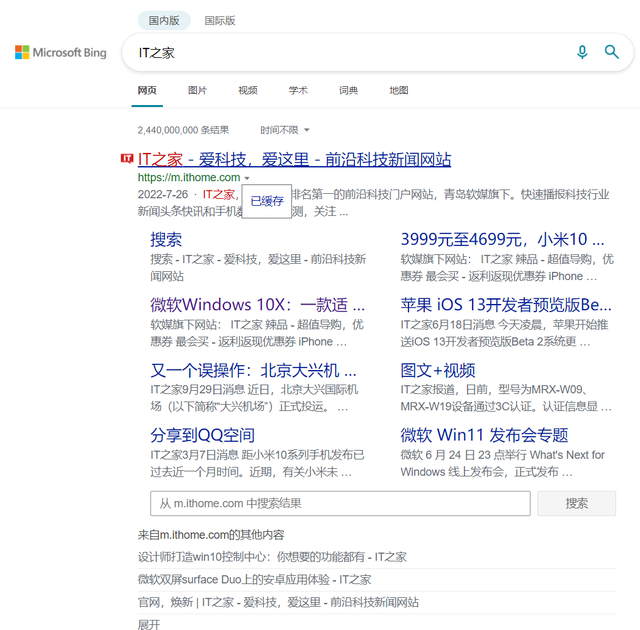Open the 搜索 sitelink heading
The width and height of the screenshot is (640, 630).
[166, 240]
